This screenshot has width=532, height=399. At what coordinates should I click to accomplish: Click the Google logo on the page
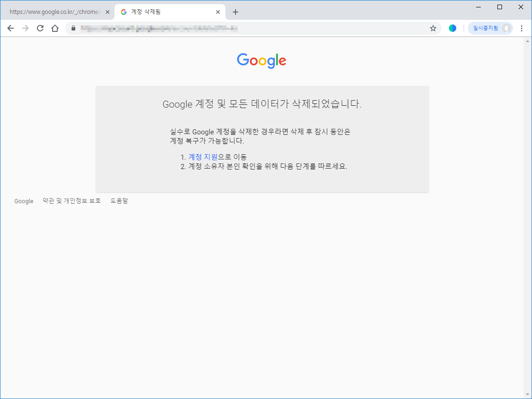[261, 61]
